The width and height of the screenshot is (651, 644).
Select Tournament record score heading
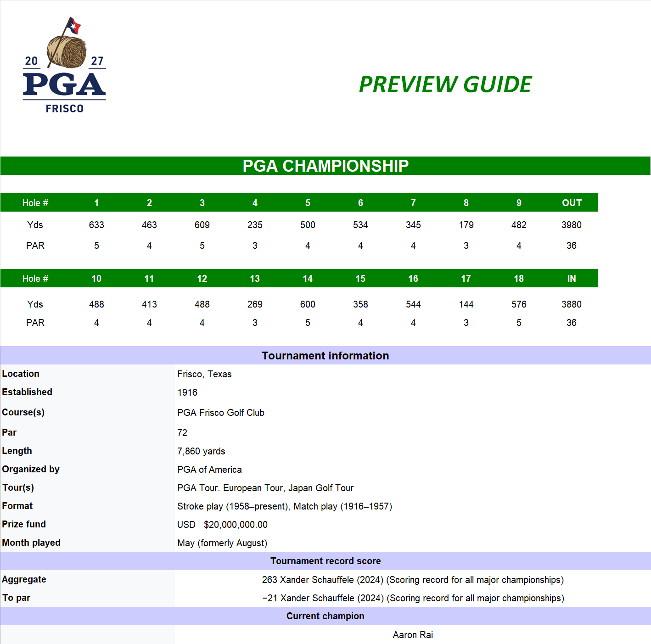point(325,561)
